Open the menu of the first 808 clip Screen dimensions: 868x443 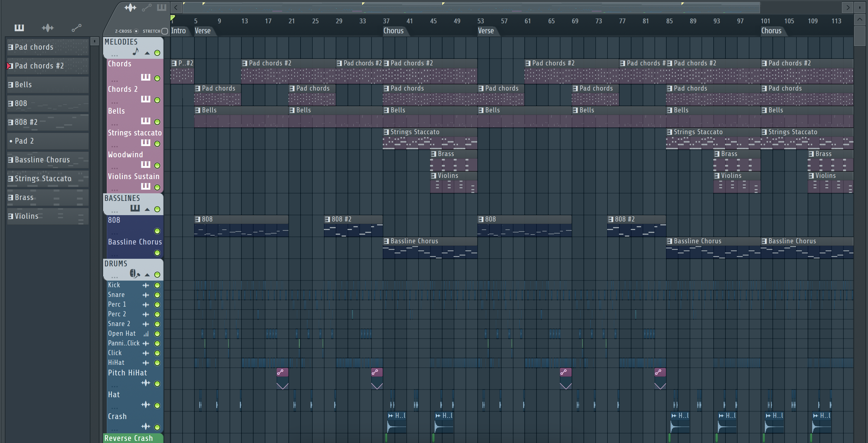click(x=198, y=219)
